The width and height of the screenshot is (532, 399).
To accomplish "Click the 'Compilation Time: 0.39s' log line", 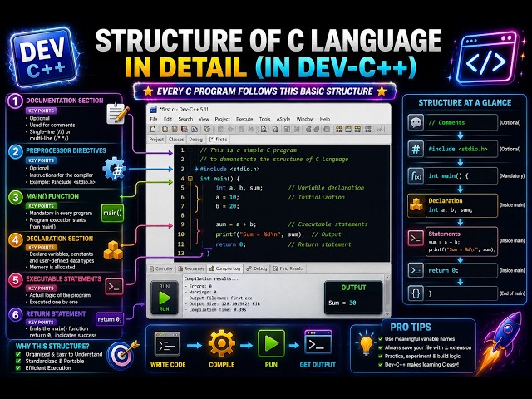I will pyautogui.click(x=215, y=310).
